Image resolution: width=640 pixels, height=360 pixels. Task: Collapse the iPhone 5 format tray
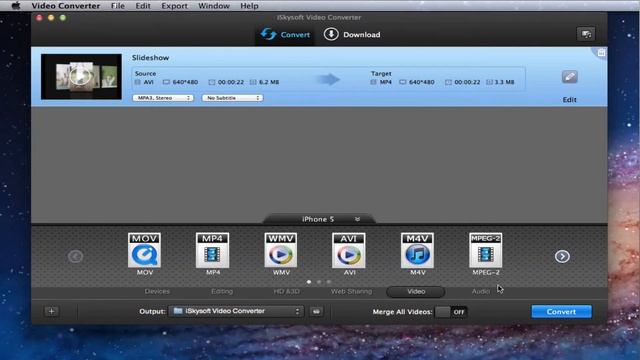coord(358,219)
